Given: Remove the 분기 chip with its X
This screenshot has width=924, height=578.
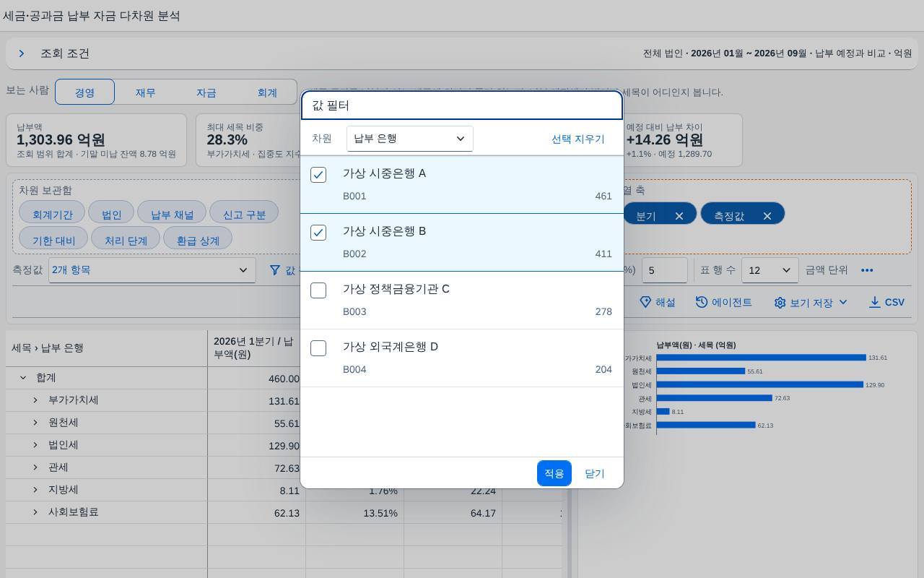Looking at the screenshot, I should point(679,215).
